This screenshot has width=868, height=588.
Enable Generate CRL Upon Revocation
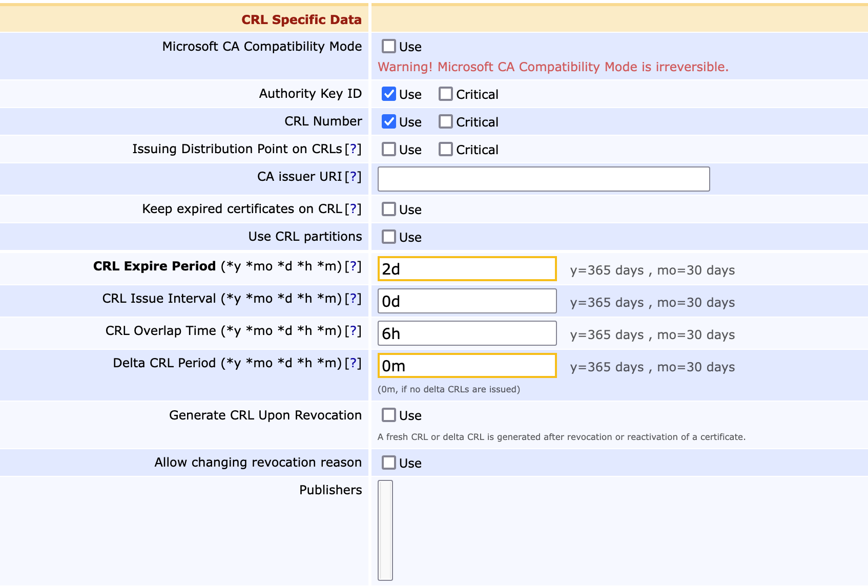click(x=389, y=415)
